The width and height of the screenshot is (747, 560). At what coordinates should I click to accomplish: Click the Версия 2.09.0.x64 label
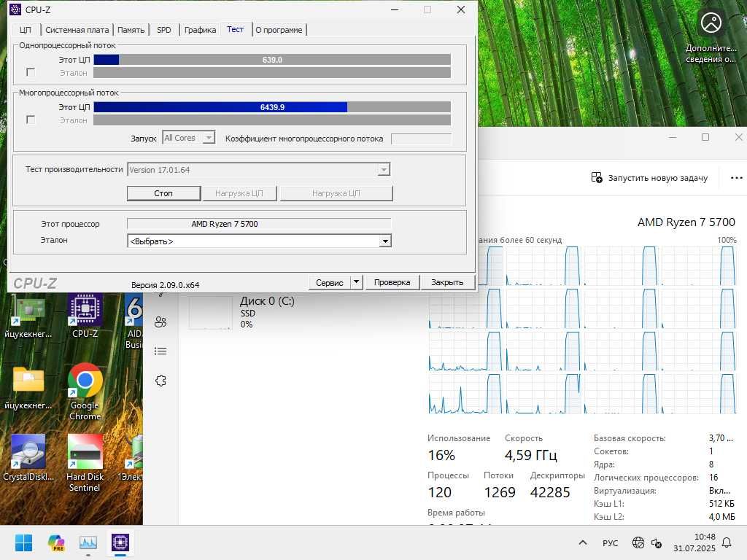pos(166,285)
